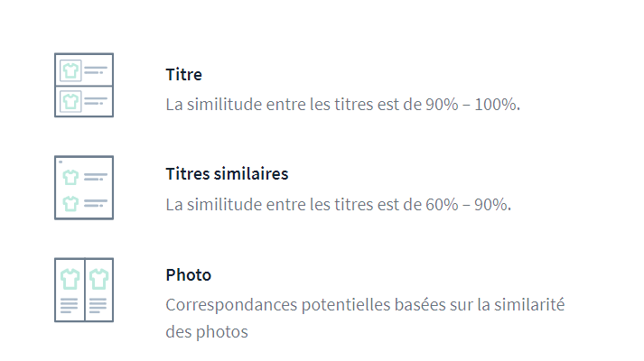Select the "Titre" heading
This screenshot has width=644, height=361.
coord(183,75)
